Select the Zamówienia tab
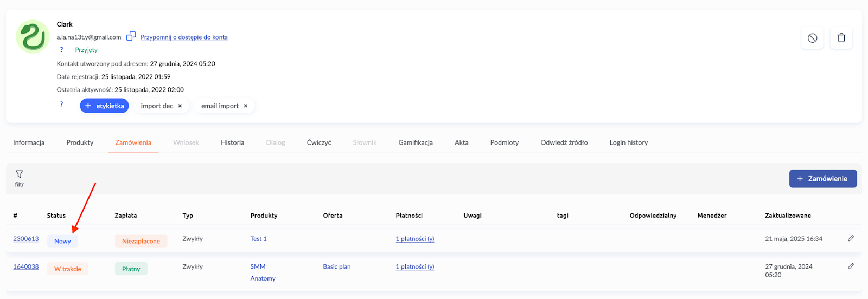The height and width of the screenshot is (299, 868). pos(133,142)
